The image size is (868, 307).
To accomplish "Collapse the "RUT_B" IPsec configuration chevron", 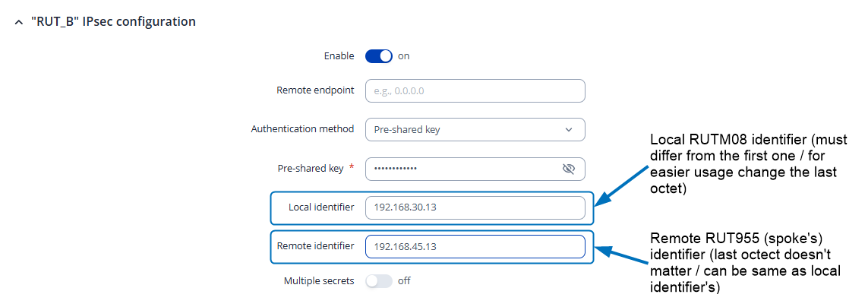I will tap(18, 22).
